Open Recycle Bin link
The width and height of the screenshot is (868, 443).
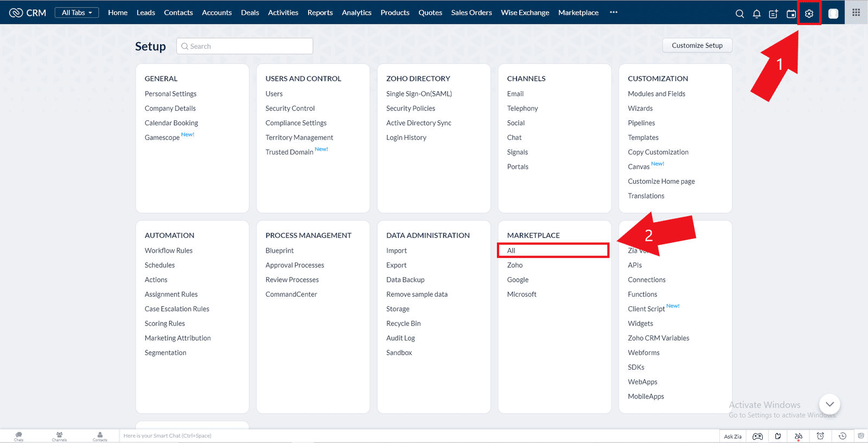pyautogui.click(x=404, y=324)
